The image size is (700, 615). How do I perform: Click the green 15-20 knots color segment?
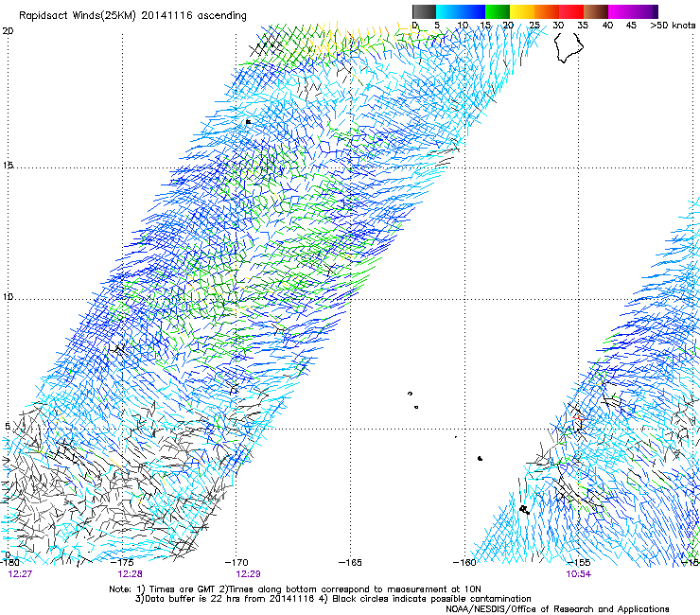point(498,11)
